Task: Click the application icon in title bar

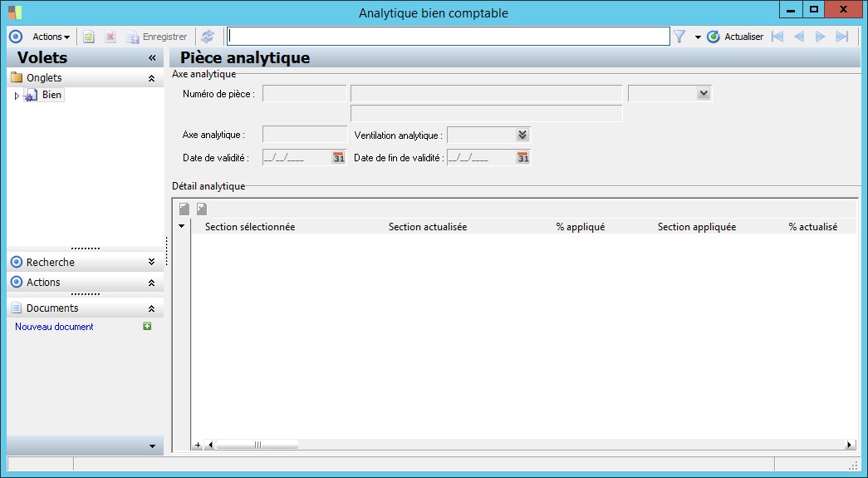Action: (x=15, y=12)
